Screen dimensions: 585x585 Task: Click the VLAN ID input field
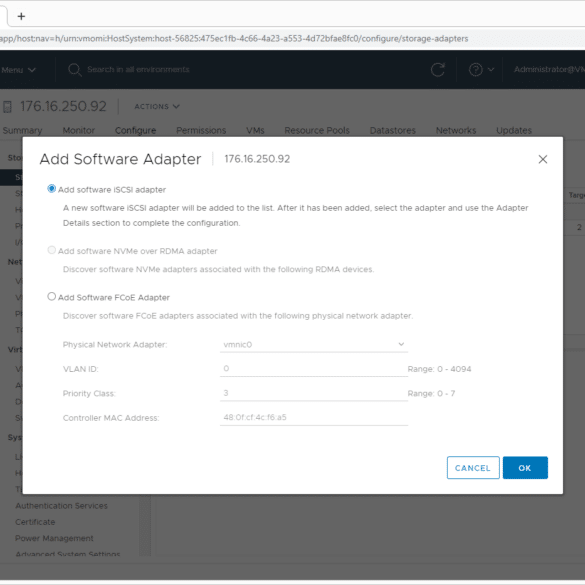point(314,369)
